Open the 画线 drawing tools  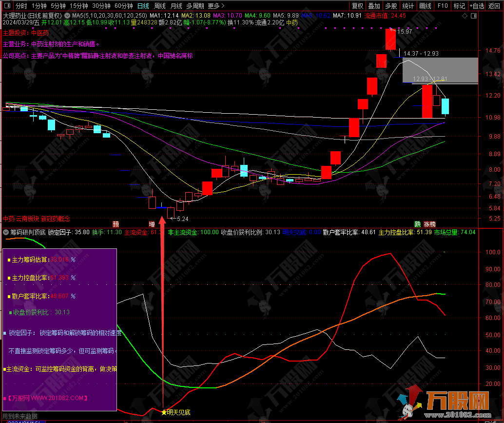[425, 6]
